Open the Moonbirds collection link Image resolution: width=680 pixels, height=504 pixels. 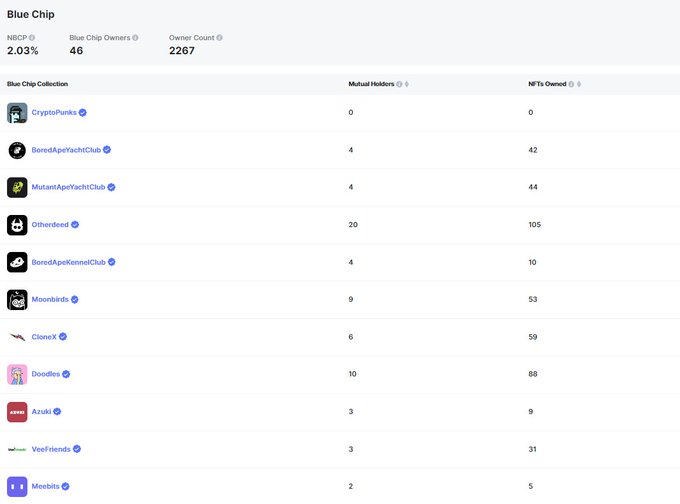[50, 299]
